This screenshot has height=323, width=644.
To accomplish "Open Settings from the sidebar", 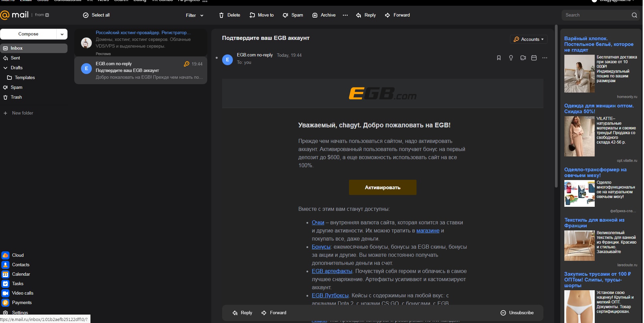I will click(x=16, y=313).
